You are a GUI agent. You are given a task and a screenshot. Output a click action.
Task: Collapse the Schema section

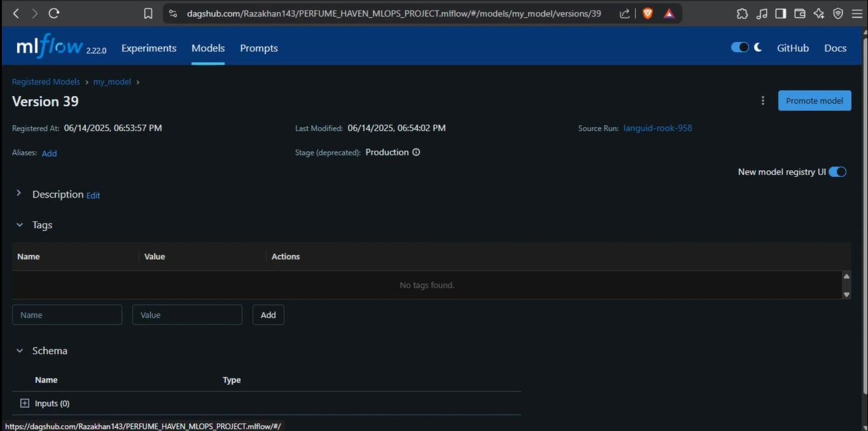pos(20,351)
